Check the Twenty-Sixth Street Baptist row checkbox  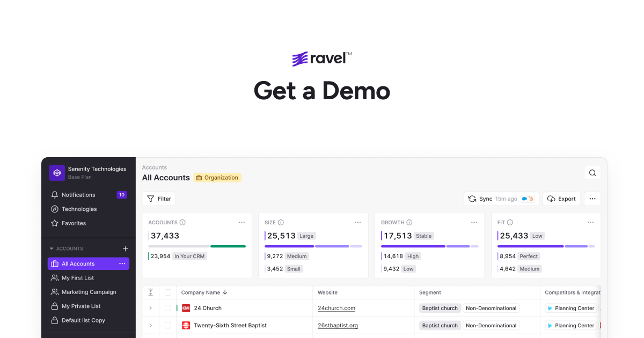[x=169, y=325]
